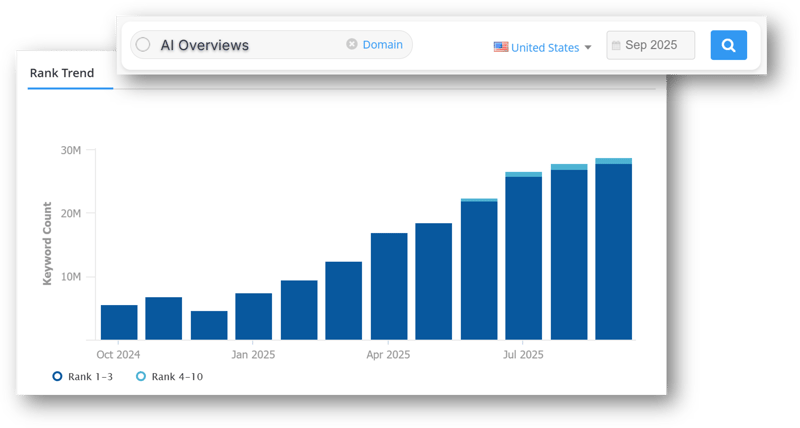Toggle the Rank 4-10 legend series
800x428 pixels.
pos(141,376)
